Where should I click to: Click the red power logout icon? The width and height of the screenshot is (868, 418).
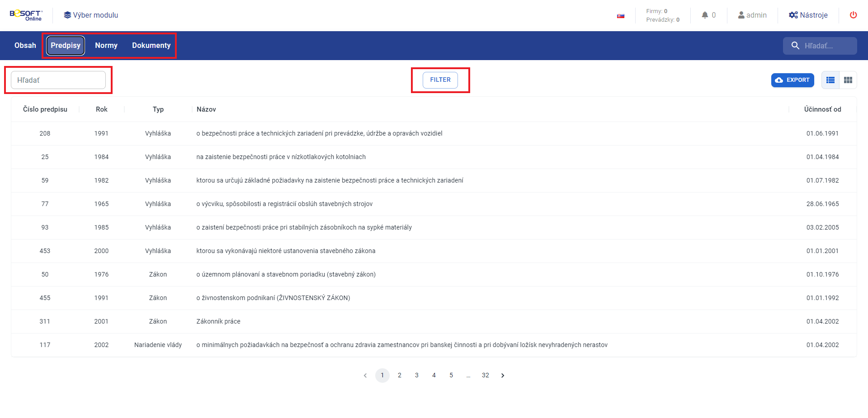coord(853,15)
